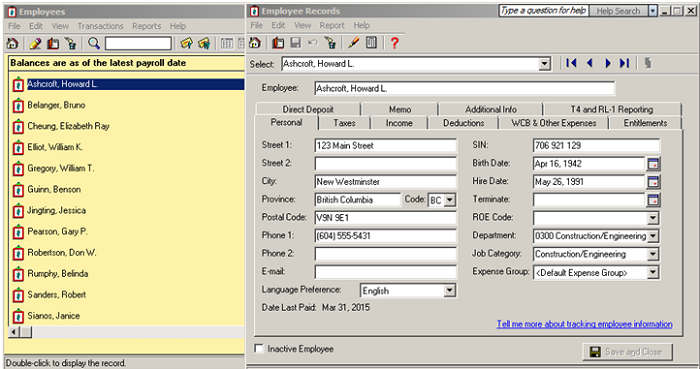Click left scroll arrow in employee list
The width and height of the screenshot is (700, 369).
[14, 332]
